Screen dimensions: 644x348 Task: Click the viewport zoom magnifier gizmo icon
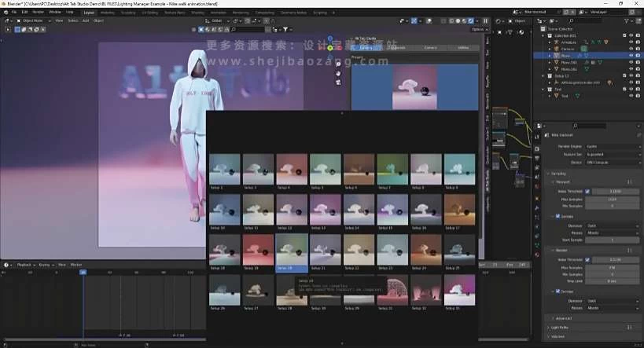point(338,64)
